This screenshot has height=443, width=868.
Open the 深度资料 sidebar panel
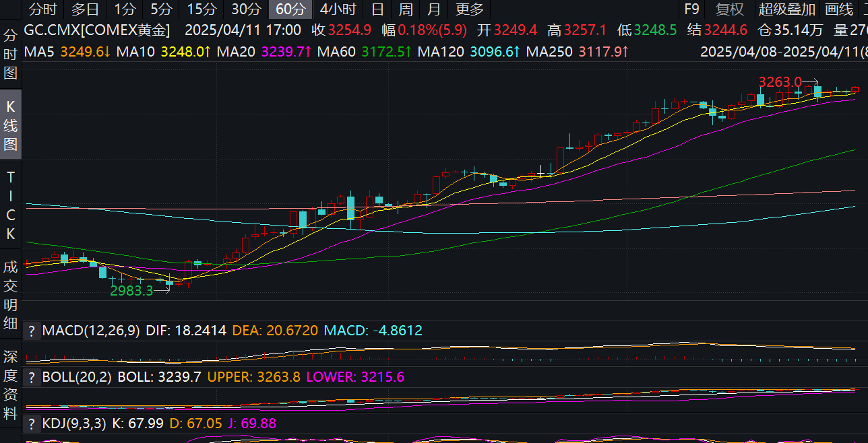[10, 384]
